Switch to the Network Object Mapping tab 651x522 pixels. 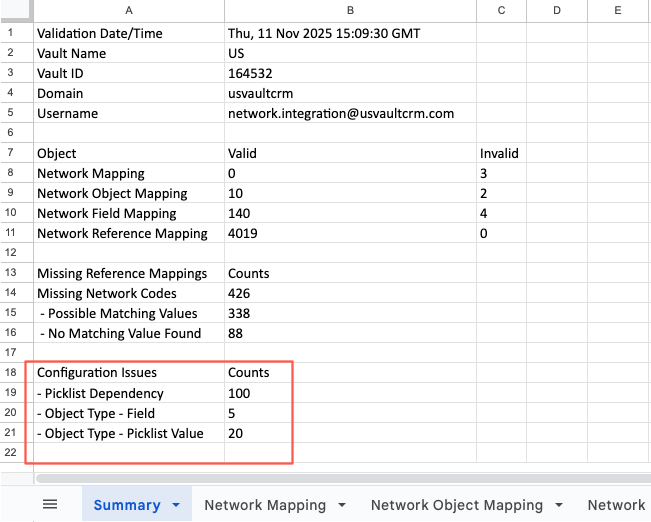pyautogui.click(x=456, y=506)
